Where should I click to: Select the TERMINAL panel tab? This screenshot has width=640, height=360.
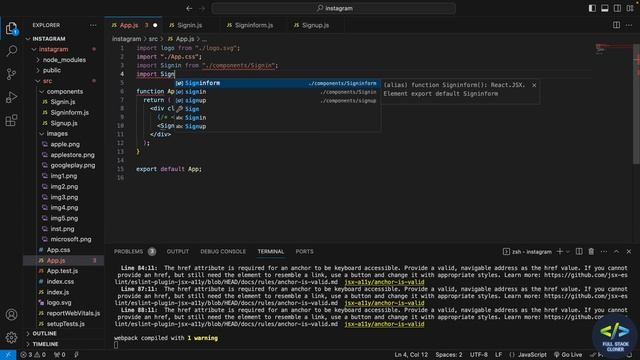[x=271, y=251]
